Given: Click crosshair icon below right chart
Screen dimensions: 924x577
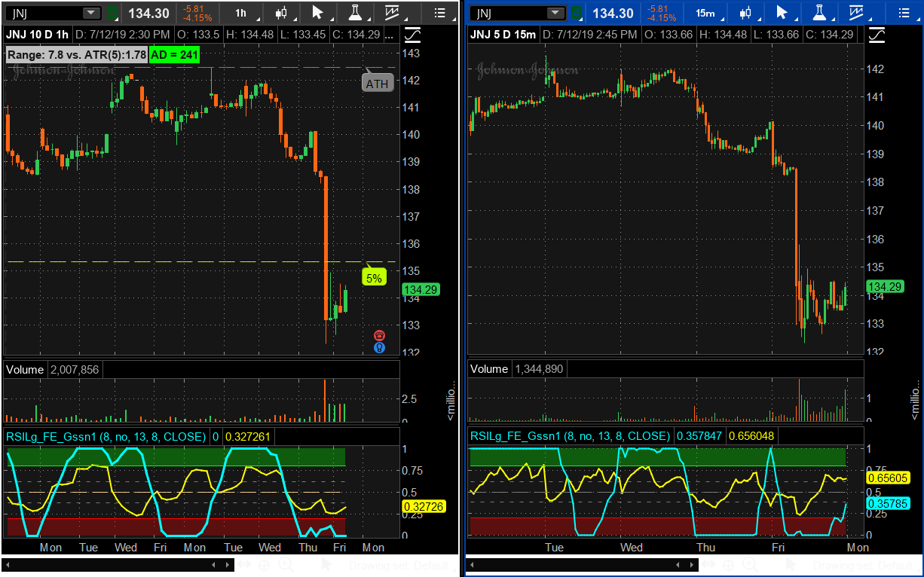Looking at the screenshot, I should [729, 564].
